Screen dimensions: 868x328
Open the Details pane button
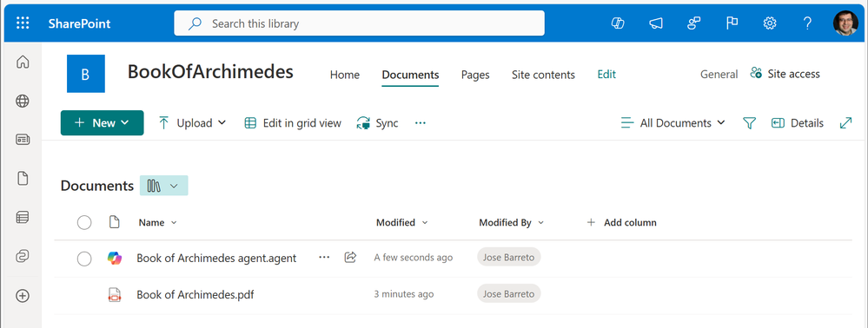tap(798, 123)
